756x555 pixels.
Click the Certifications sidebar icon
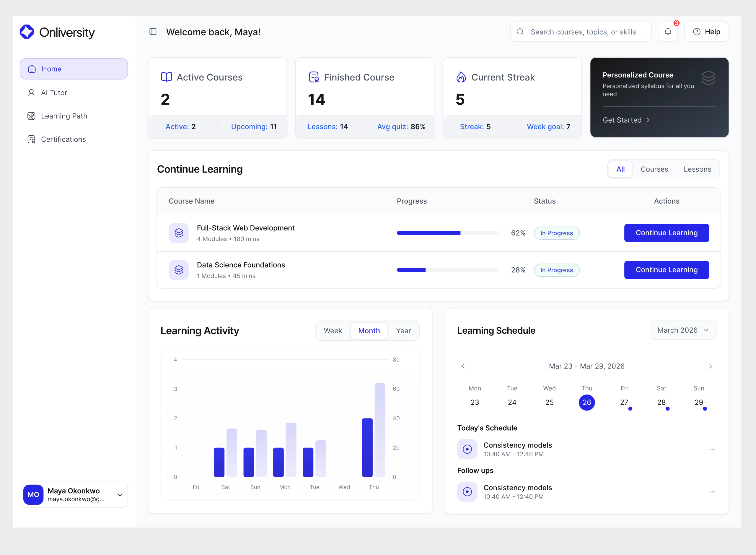(x=32, y=139)
